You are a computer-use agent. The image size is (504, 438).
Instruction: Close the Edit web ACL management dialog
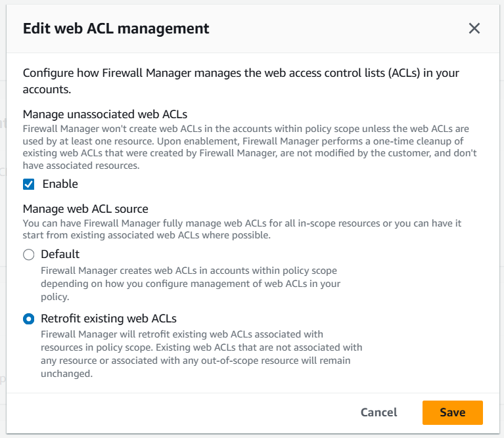click(x=474, y=28)
